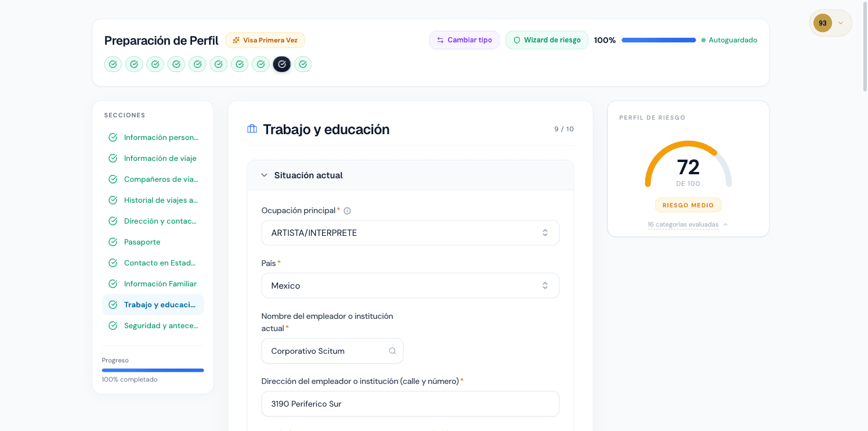Open the 16 categorías evaluadas link
The image size is (868, 431).
point(684,224)
